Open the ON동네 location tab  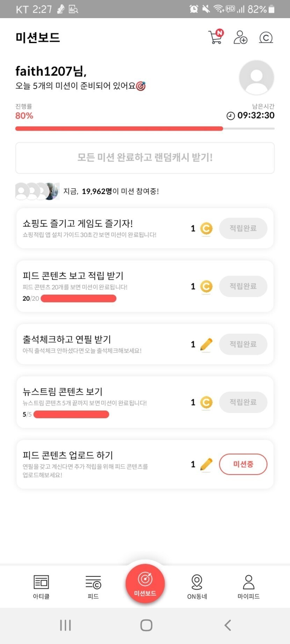tap(197, 587)
